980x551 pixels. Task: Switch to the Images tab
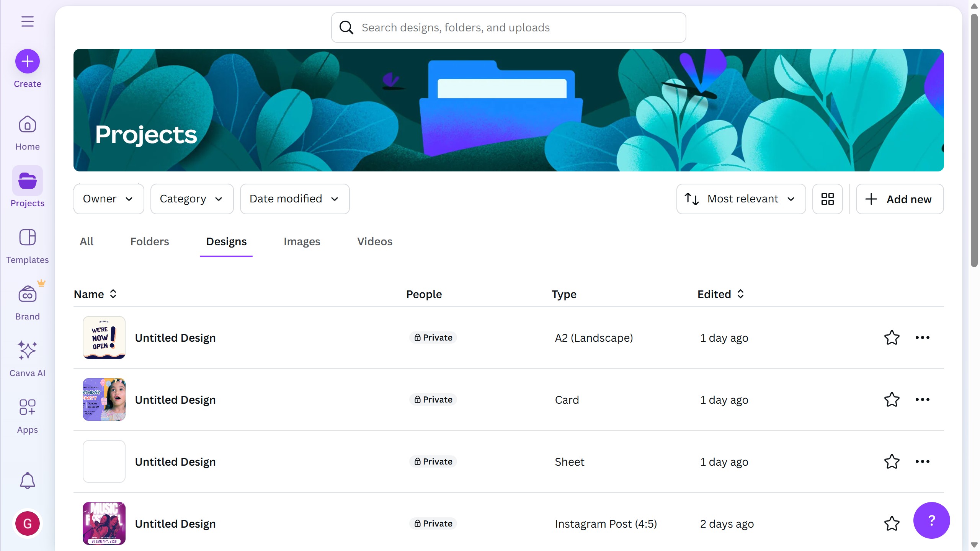tap(302, 241)
